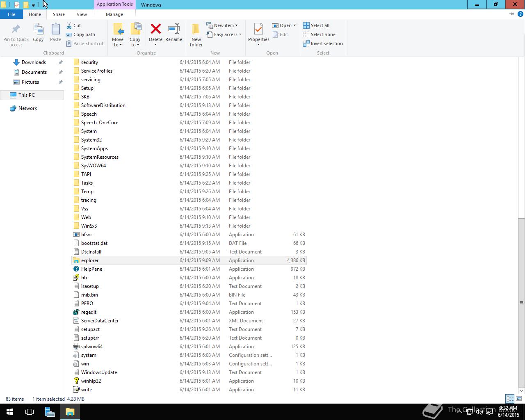Click Select all in the ribbon
The width and height of the screenshot is (525, 420).
316,25
